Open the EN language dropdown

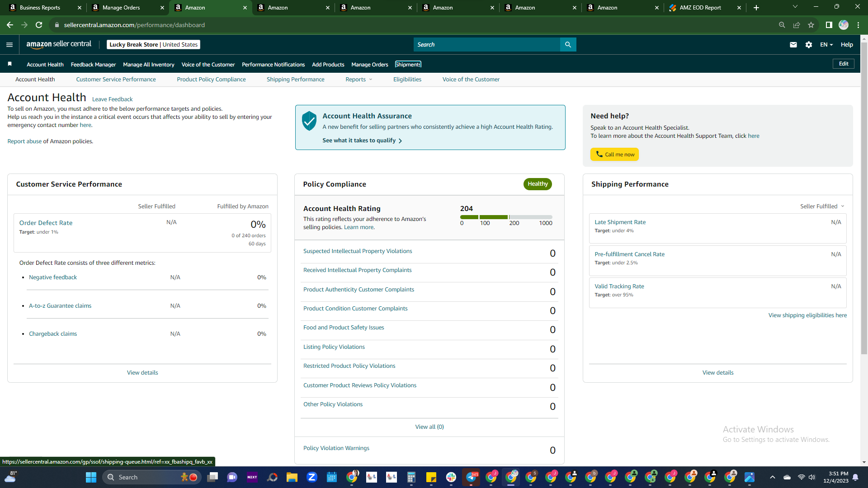tap(826, 44)
